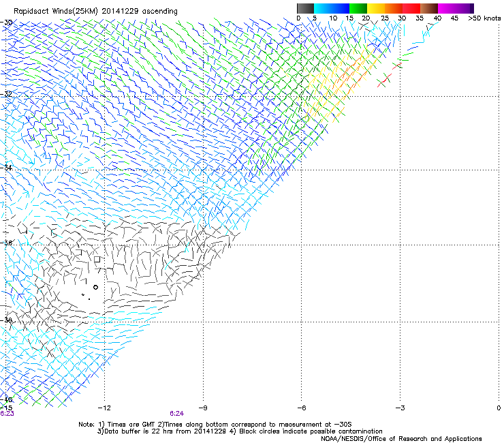Click the -32 latitude axis label
This screenshot has height=443, width=504.
6,94
